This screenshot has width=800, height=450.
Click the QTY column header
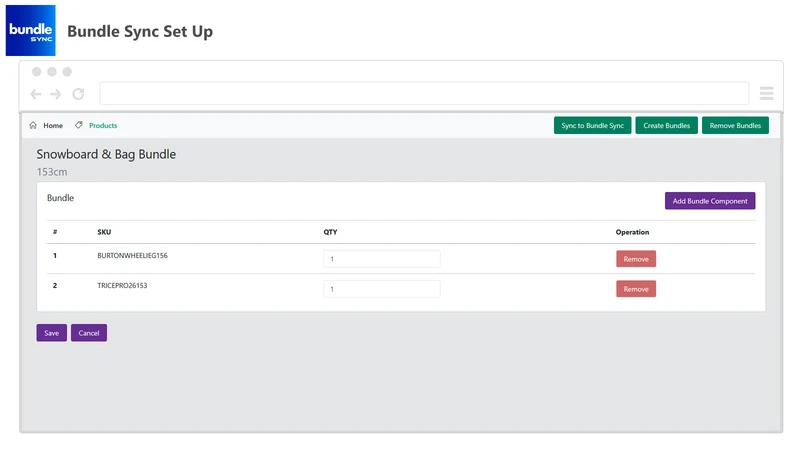(x=330, y=232)
